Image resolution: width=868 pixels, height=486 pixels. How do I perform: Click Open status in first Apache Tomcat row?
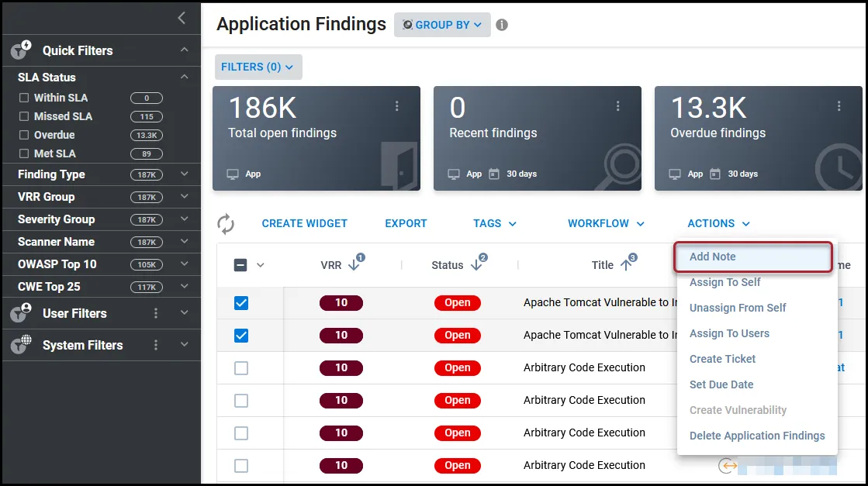[457, 303]
